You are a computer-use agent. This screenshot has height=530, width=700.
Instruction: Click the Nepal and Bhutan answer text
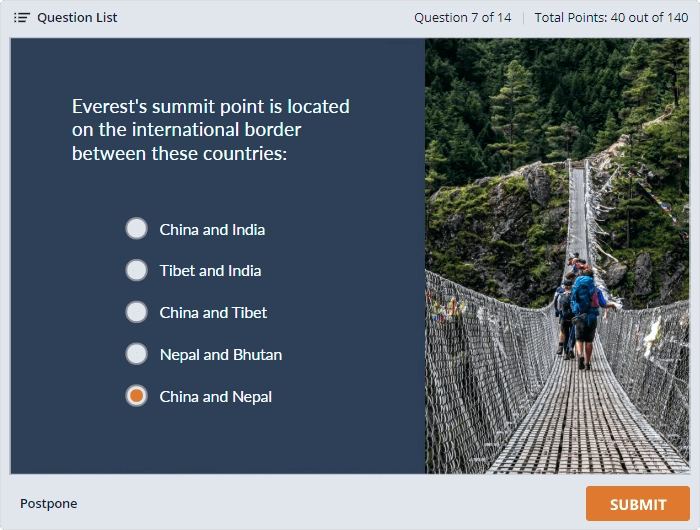[x=220, y=355]
